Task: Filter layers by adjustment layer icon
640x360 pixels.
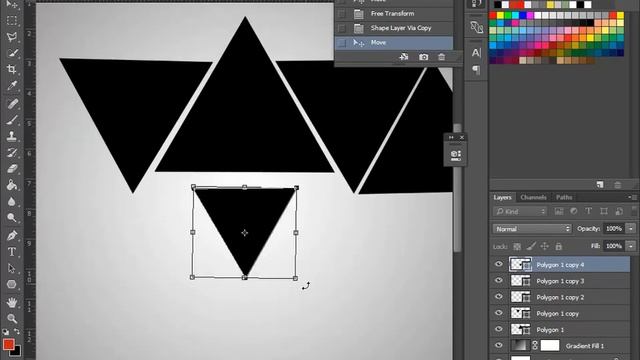Action: (573, 211)
